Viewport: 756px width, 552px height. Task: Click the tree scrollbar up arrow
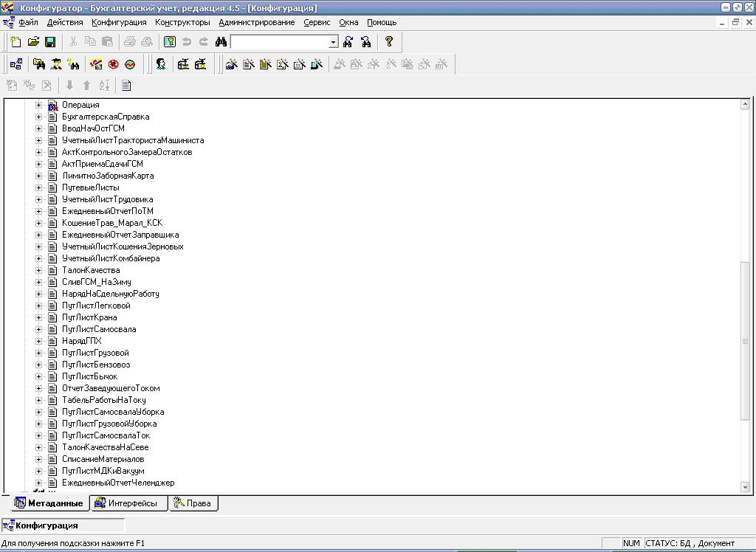pyautogui.click(x=745, y=103)
